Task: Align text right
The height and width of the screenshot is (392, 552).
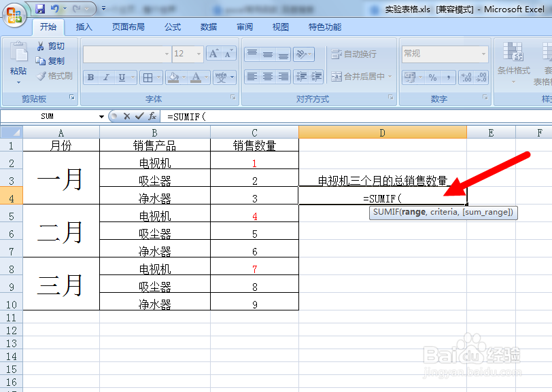Action: pyautogui.click(x=283, y=77)
